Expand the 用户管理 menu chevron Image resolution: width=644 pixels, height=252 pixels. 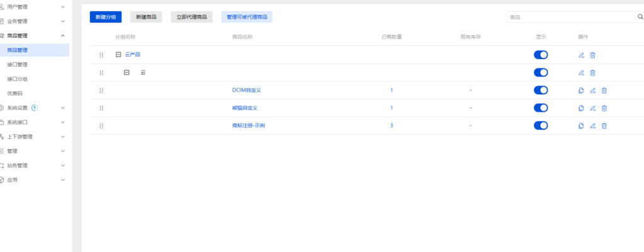[63, 7]
